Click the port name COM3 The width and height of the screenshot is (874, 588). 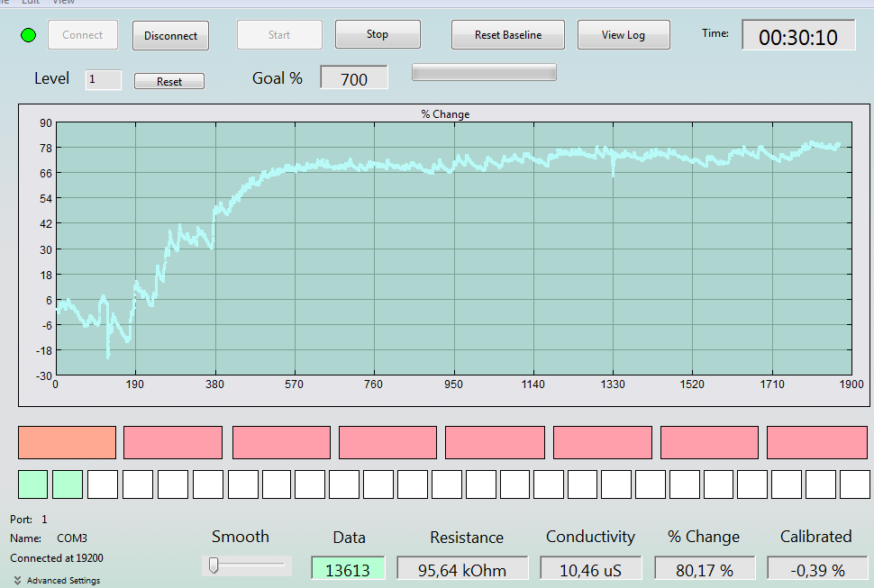coord(72,538)
